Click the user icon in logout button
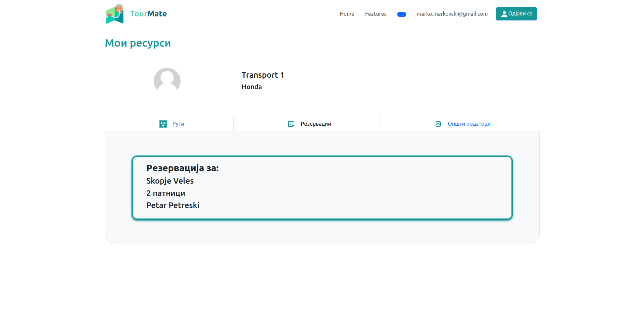644x316 pixels. (x=504, y=14)
